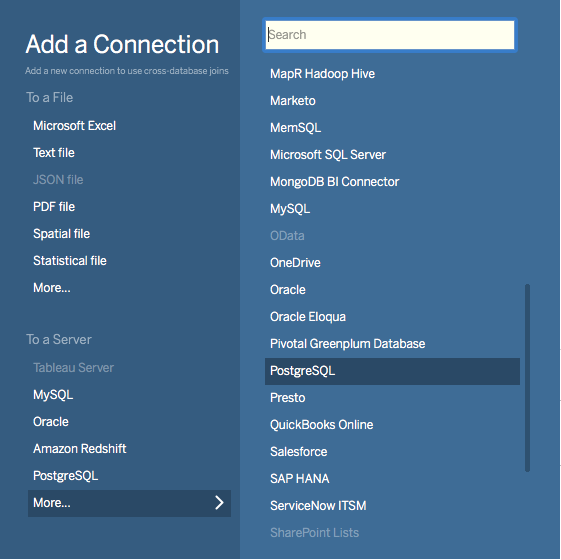Screen dimensions: 561x560
Task: Click SharePoint Lists connector
Action: pyautogui.click(x=314, y=533)
